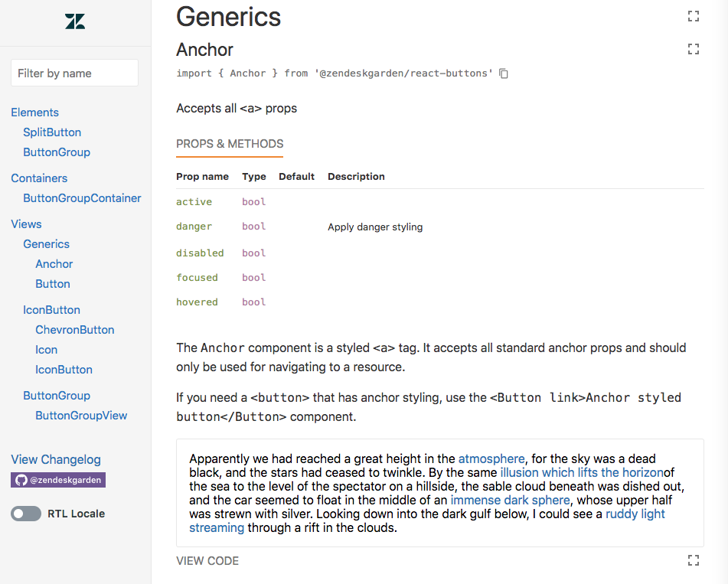Expand the VIEW CODE section

pos(207,561)
